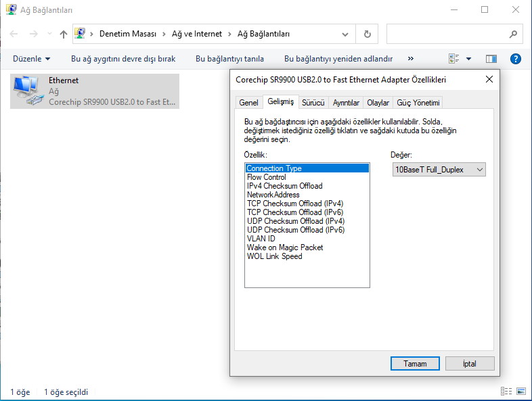532x401 pixels.
Task: Close the adapter properties dialog
Action: click(x=489, y=79)
